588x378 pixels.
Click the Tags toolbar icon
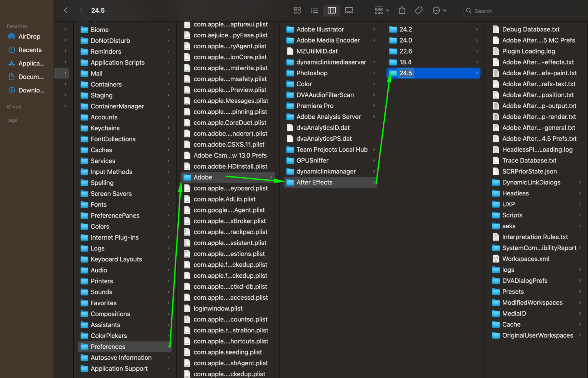pyautogui.click(x=418, y=11)
